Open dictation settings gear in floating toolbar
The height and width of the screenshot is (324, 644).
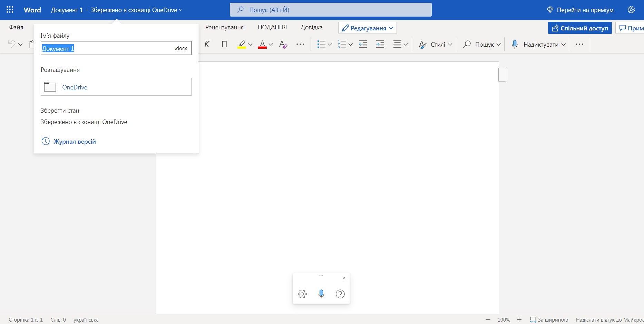tap(302, 294)
